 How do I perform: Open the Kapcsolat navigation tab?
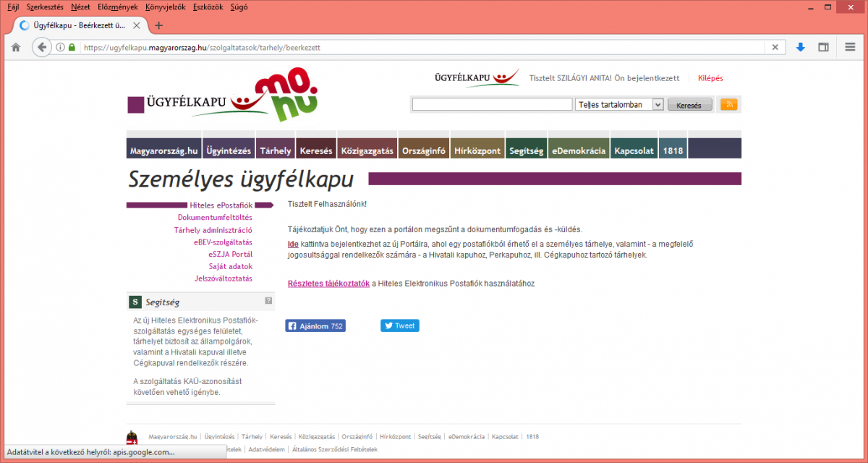click(634, 148)
